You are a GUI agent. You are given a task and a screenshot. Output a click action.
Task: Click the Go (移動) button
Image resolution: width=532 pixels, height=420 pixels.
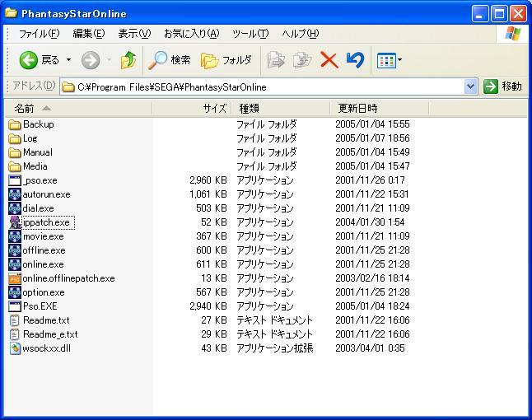tap(502, 86)
